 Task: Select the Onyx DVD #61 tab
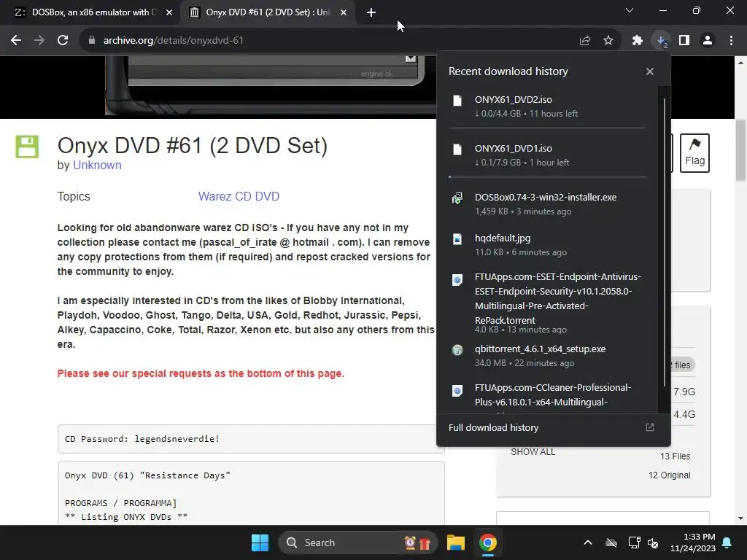(x=267, y=12)
